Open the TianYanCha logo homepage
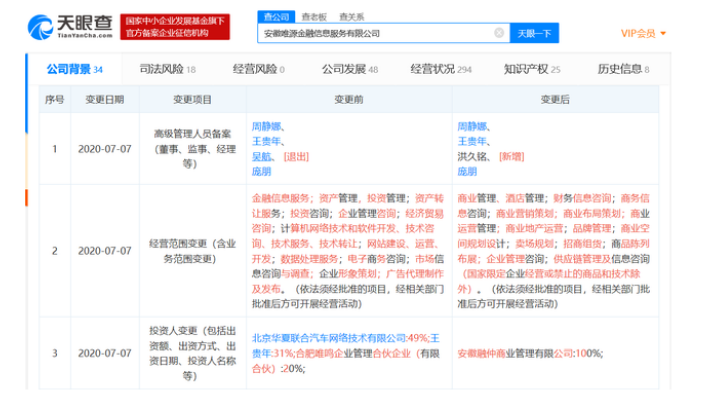Viewport: 706px width, 410px height. click(x=70, y=27)
